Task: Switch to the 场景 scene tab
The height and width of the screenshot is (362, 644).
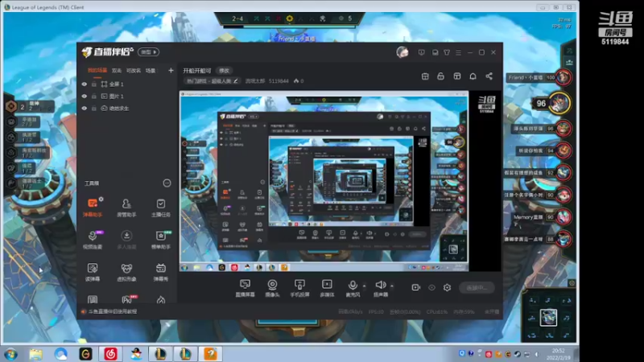Action: point(151,71)
